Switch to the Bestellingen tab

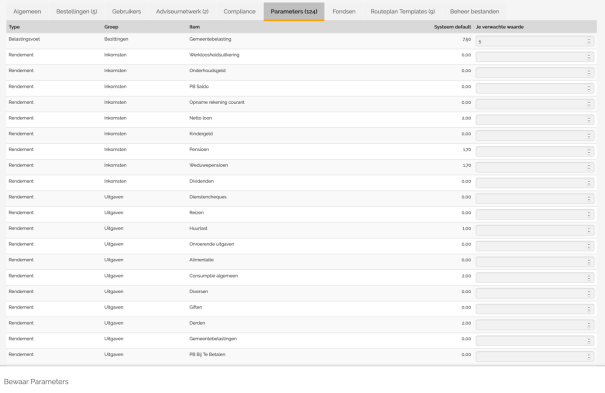[77, 12]
